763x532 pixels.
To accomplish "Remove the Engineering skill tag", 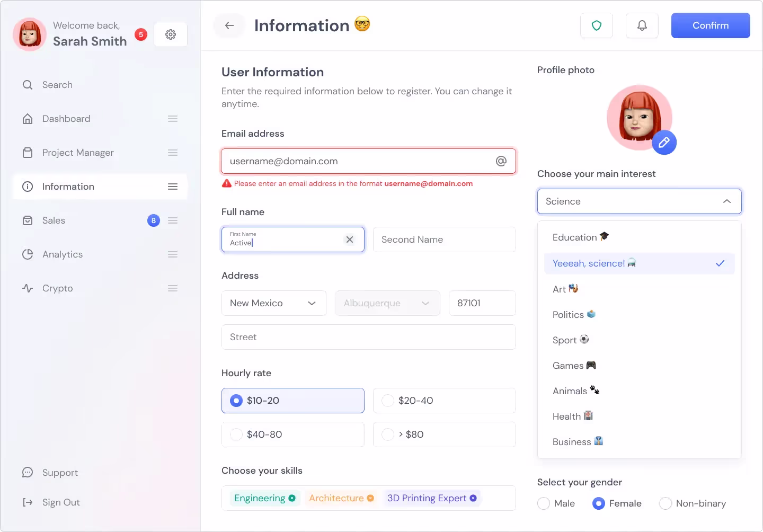I will pyautogui.click(x=292, y=498).
